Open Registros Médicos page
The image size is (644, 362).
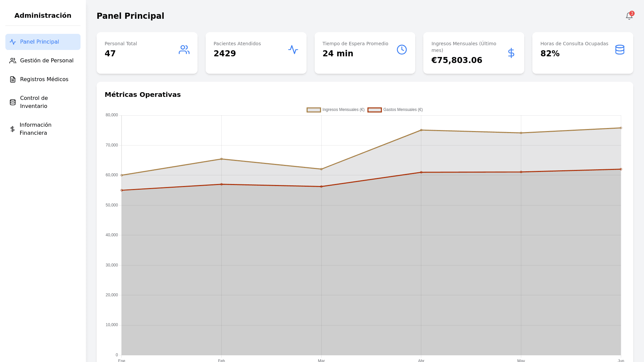pyautogui.click(x=44, y=79)
